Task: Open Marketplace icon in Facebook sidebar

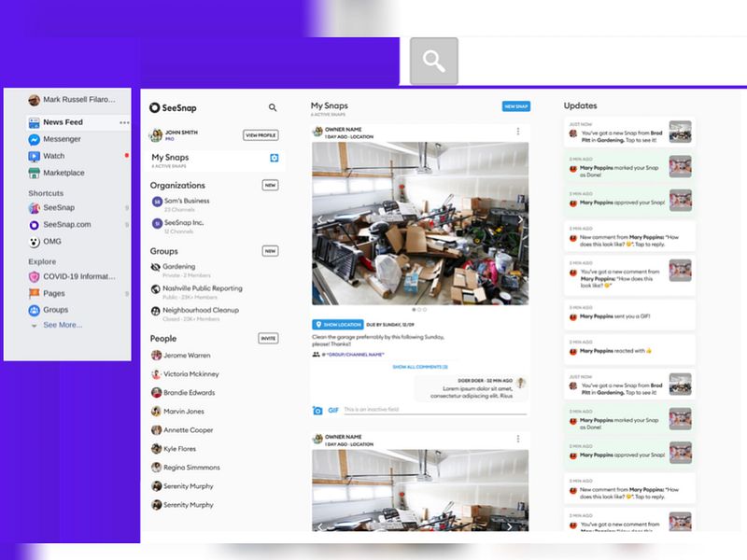Action: pyautogui.click(x=34, y=173)
